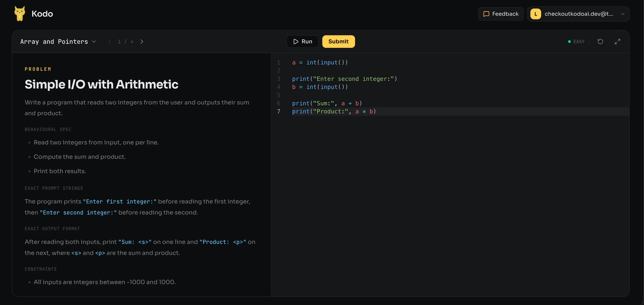This screenshot has height=305, width=644.
Task: Click the Kodo brand name
Action: (42, 14)
